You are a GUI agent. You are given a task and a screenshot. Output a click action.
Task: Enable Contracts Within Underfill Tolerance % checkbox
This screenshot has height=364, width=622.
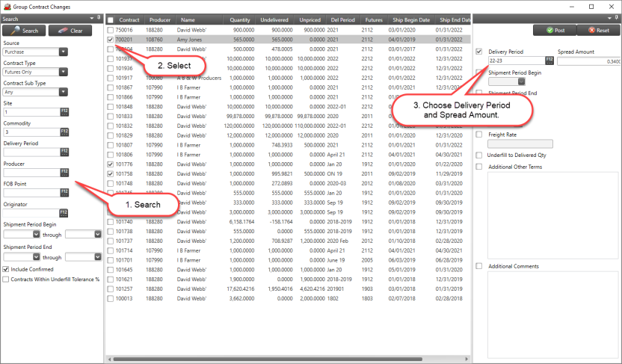(x=6, y=279)
